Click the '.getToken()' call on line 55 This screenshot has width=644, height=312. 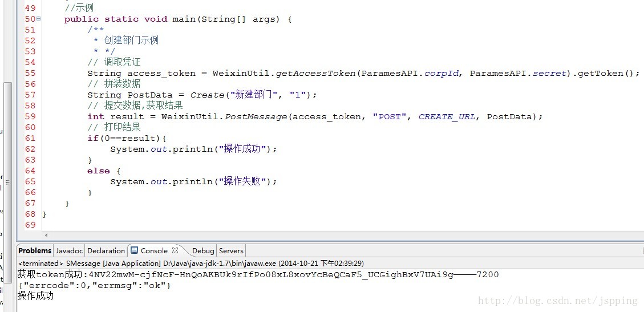(604, 74)
